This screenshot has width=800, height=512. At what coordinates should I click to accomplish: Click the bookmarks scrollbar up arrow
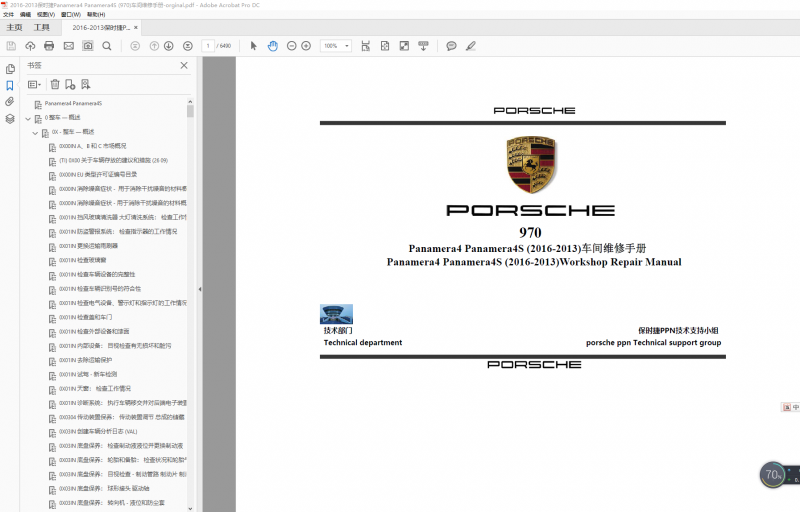click(x=190, y=101)
